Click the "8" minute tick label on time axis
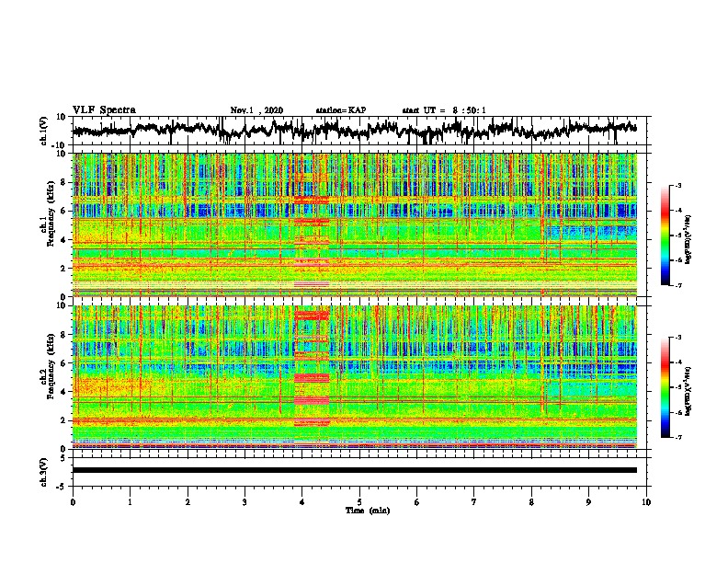Image resolution: width=728 pixels, height=563 pixels. [531, 502]
